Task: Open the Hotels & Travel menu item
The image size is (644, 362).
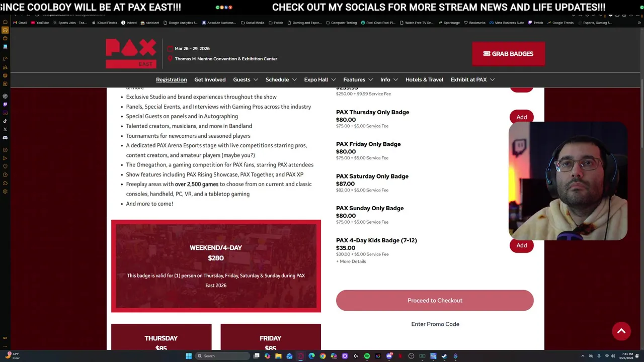Action: 424,79
